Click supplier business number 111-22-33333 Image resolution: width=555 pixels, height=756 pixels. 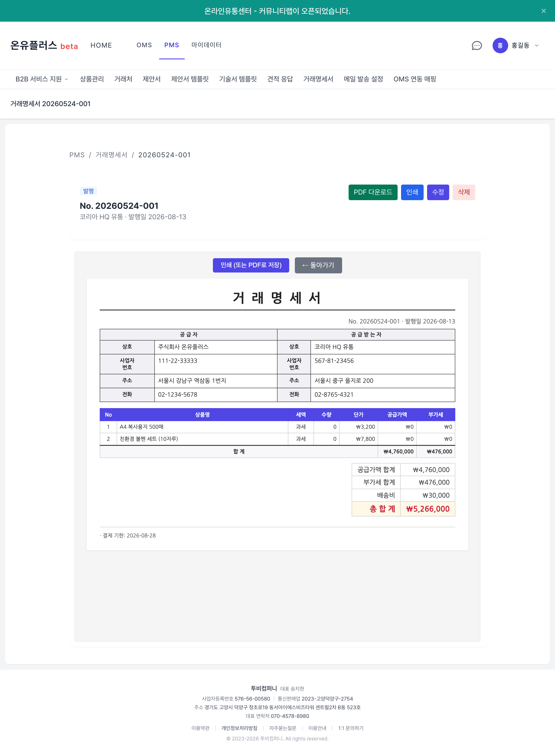point(178,361)
